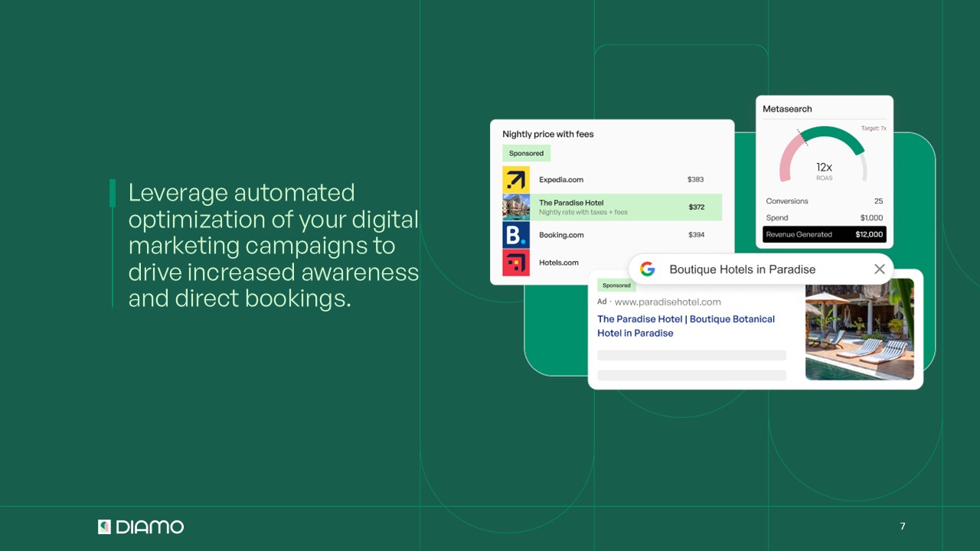This screenshot has height=551, width=980.
Task: Click the Sponsored tag in price list
Action: (527, 153)
